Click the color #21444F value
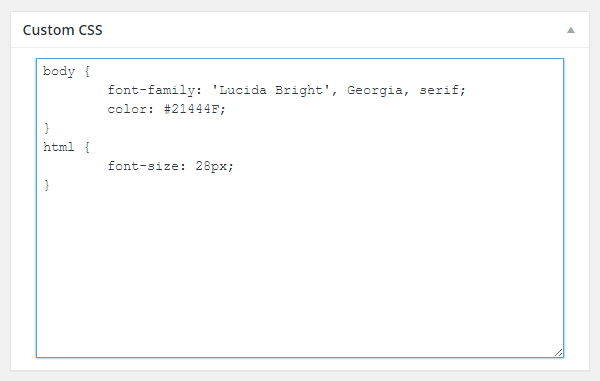Screen dimensions: 600x381 [195, 109]
